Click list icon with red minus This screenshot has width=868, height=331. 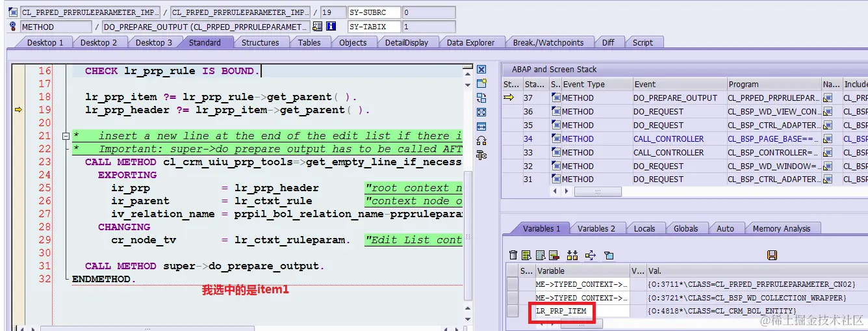point(554,255)
